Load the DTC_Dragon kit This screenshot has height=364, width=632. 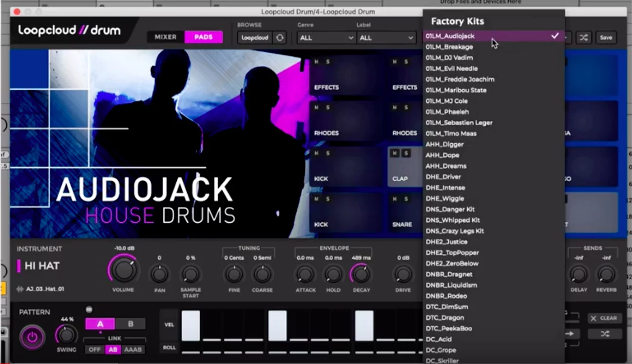pyautogui.click(x=494, y=317)
